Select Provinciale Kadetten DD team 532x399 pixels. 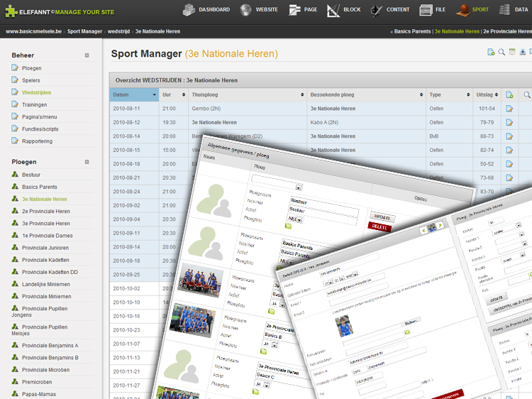click(x=50, y=273)
